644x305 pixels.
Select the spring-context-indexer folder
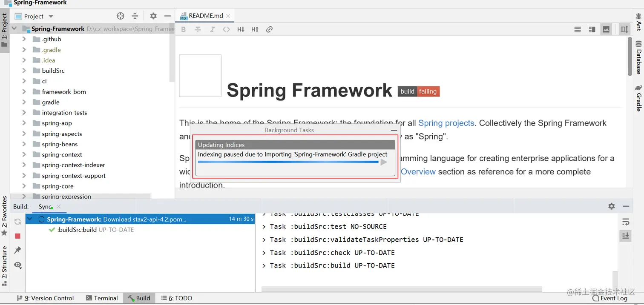[x=73, y=165]
